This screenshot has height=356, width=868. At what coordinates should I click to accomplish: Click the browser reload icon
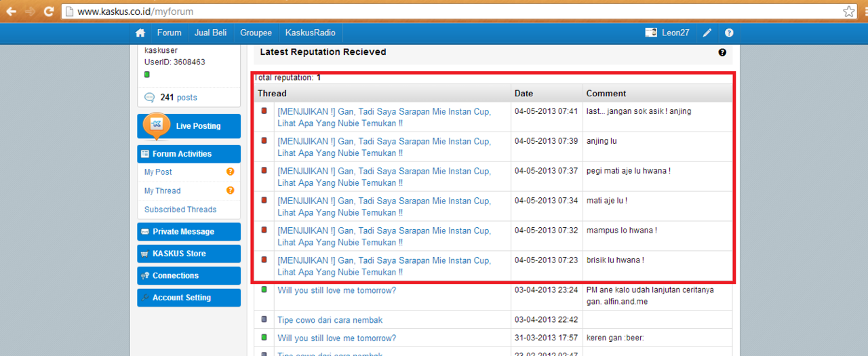tap(48, 12)
